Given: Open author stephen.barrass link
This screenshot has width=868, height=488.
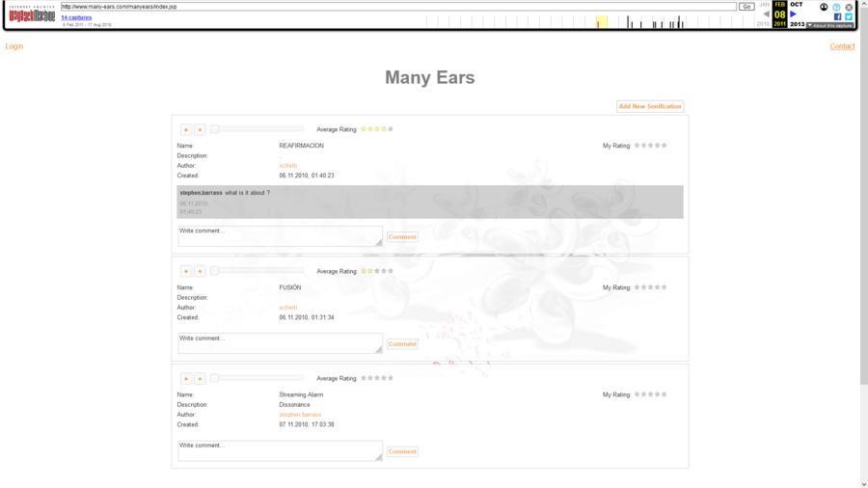Looking at the screenshot, I should (300, 415).
